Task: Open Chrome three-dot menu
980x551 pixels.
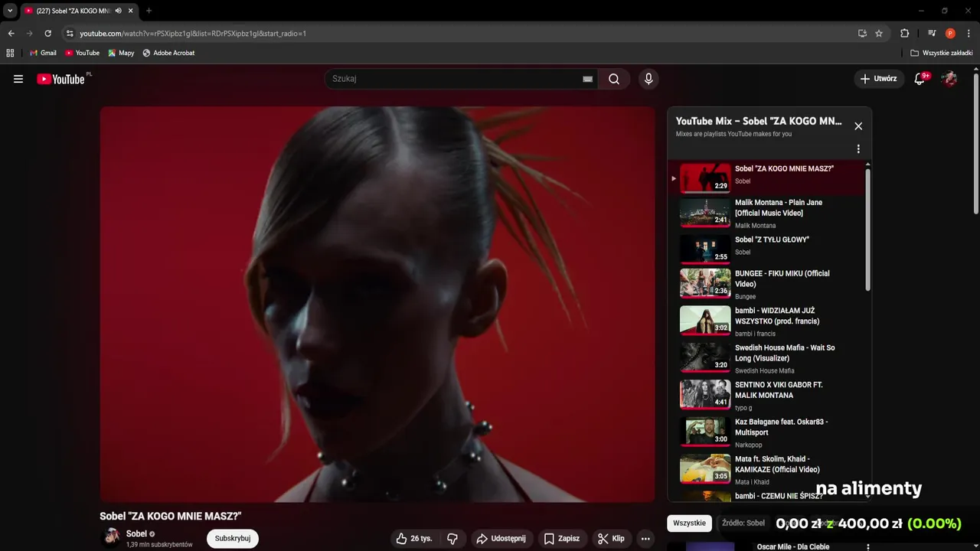Action: click(x=969, y=34)
